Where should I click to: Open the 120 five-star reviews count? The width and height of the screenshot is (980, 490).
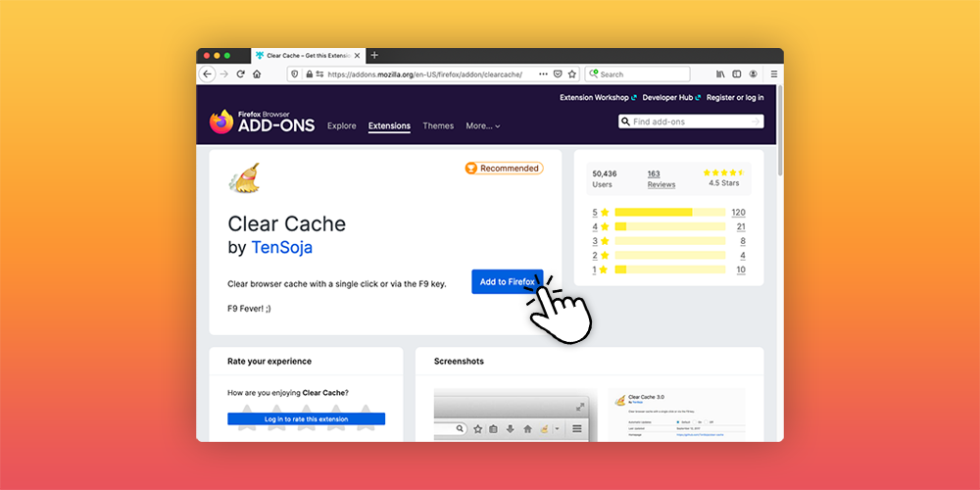click(738, 213)
